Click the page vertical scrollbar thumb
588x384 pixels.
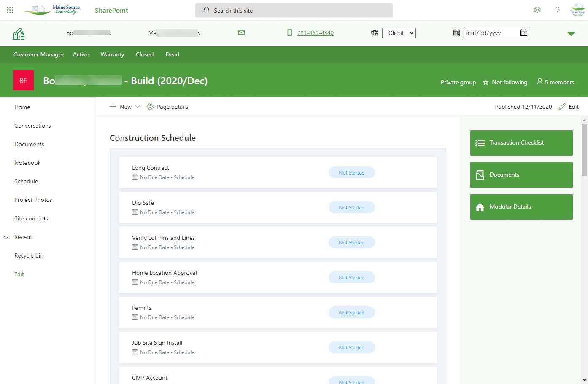coord(584,150)
